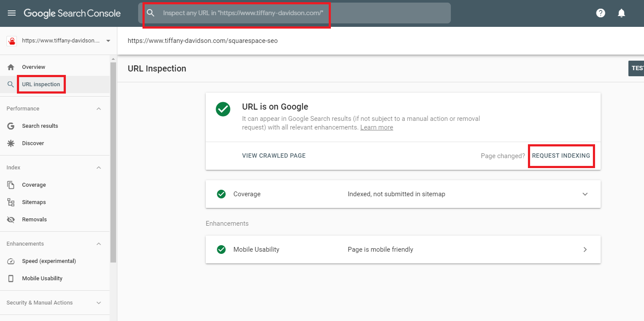The height and width of the screenshot is (321, 644).
Task: Expand Security & Manual Actions section
Action: [x=99, y=303]
